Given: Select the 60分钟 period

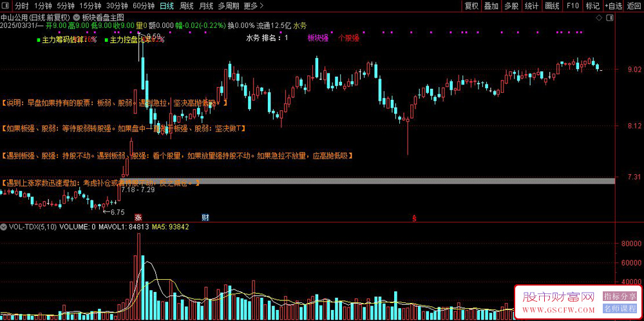Looking at the screenshot, I should 144,6.
